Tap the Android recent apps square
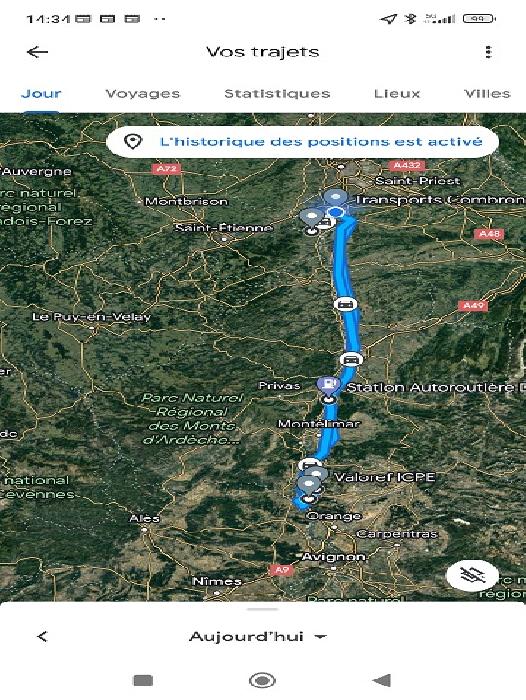This screenshot has height=700, width=526. [143, 680]
